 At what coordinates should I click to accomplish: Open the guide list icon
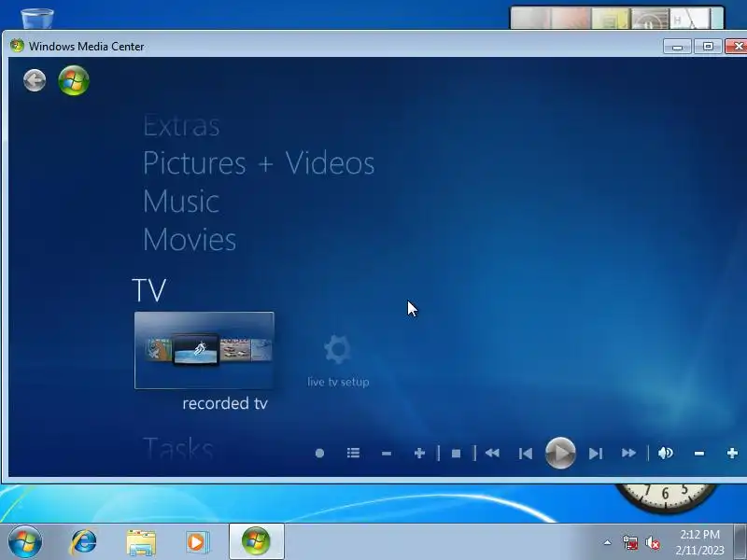click(x=353, y=453)
